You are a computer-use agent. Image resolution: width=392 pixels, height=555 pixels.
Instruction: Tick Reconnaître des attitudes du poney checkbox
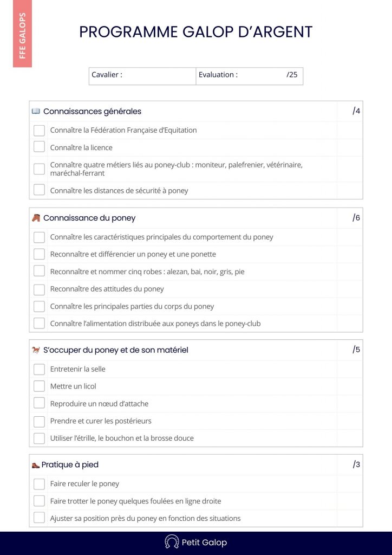coord(39,289)
